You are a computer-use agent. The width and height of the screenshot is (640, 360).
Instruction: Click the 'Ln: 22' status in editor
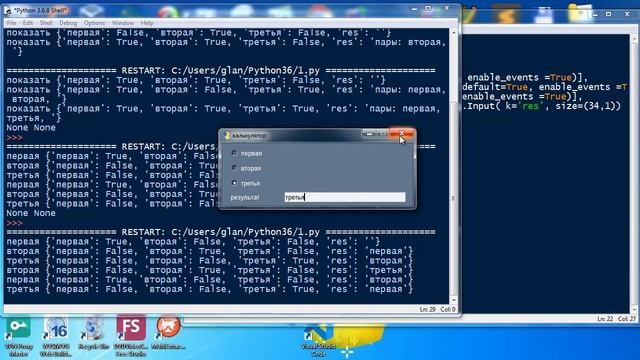point(605,319)
